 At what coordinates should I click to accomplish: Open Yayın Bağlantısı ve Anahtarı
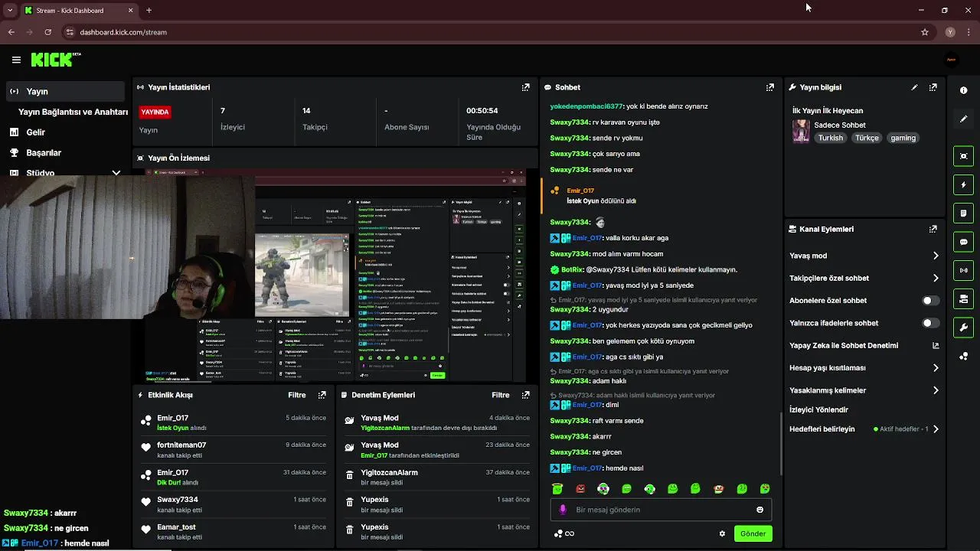tap(73, 112)
